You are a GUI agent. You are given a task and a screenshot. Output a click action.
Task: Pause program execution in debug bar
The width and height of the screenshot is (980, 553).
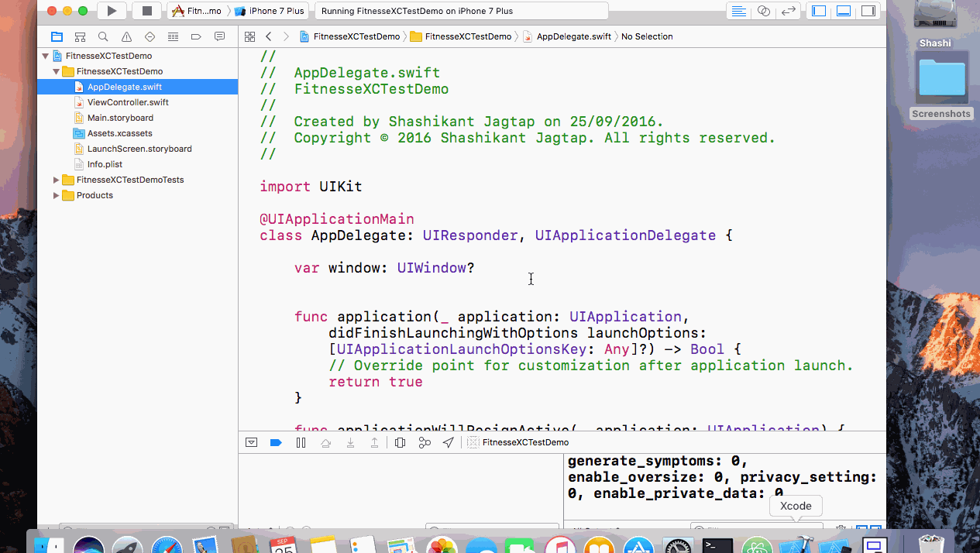coord(301,442)
